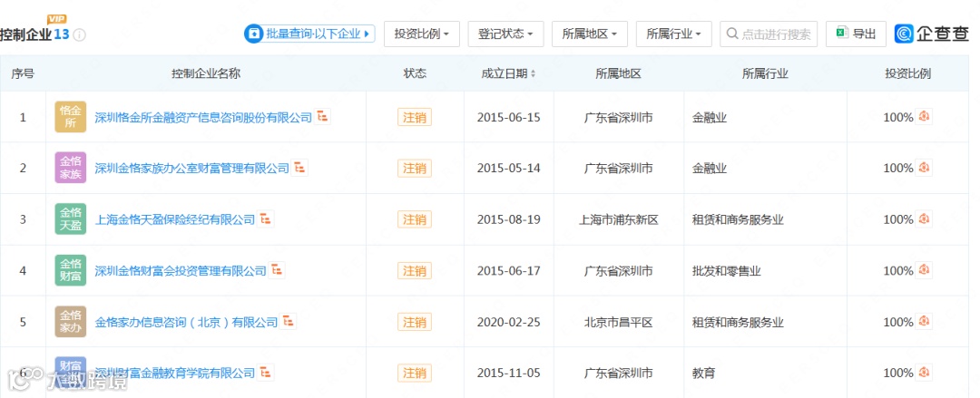Screen dimensions: 980x398
Task: Click the 2015-08-19 date cell
Action: point(508,220)
